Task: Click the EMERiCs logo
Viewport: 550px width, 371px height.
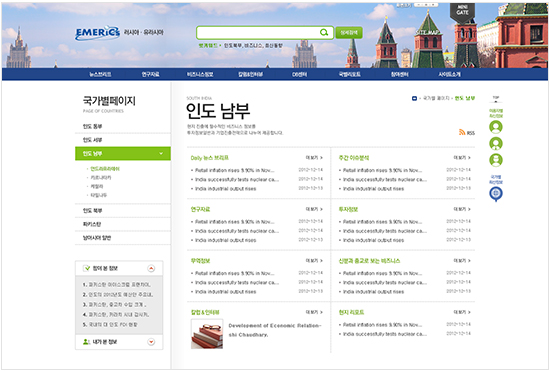Action: tap(97, 33)
